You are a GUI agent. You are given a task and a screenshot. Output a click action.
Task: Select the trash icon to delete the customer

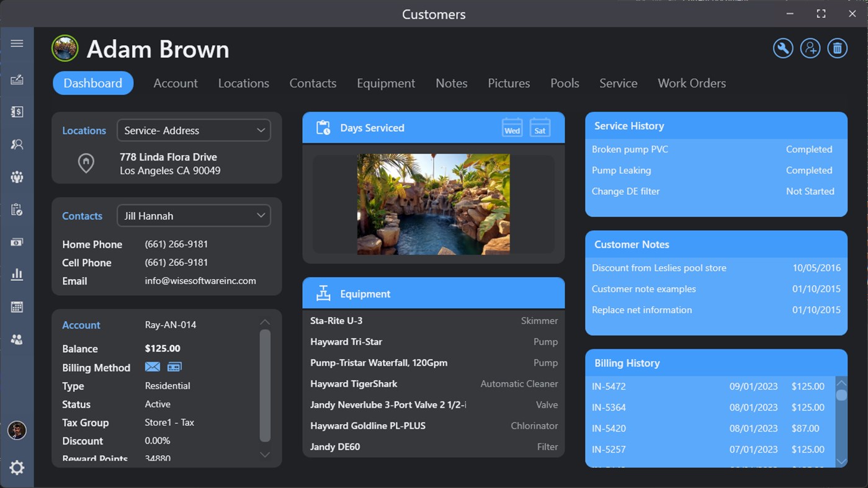tap(837, 48)
